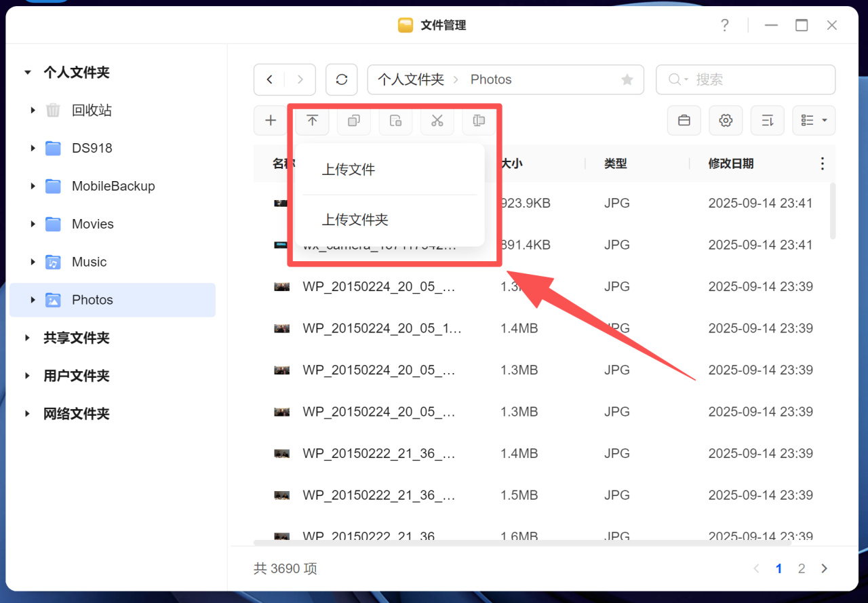This screenshot has height=603, width=868.
Task: Click 个人文件夹 in the path breadcrumb
Action: pos(411,79)
